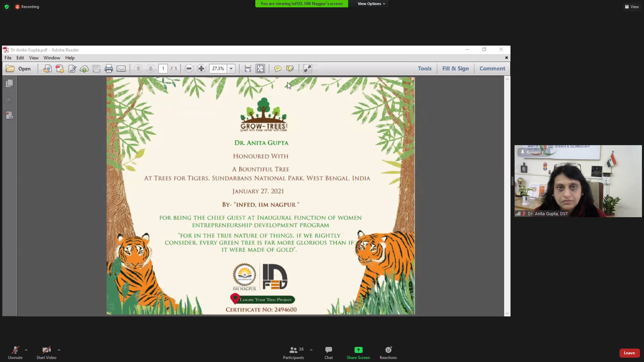Close the Adobe Reader document with the small x

tap(506, 58)
